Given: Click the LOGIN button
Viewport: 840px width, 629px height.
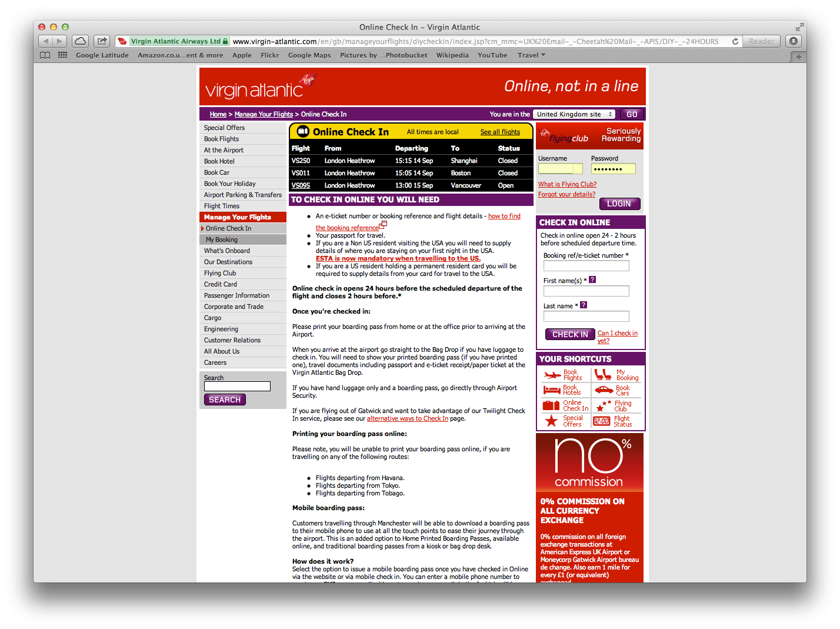Looking at the screenshot, I should click(x=619, y=204).
